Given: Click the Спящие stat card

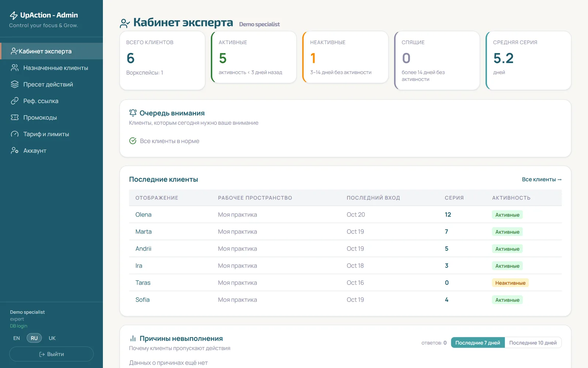Looking at the screenshot, I should click(x=437, y=60).
